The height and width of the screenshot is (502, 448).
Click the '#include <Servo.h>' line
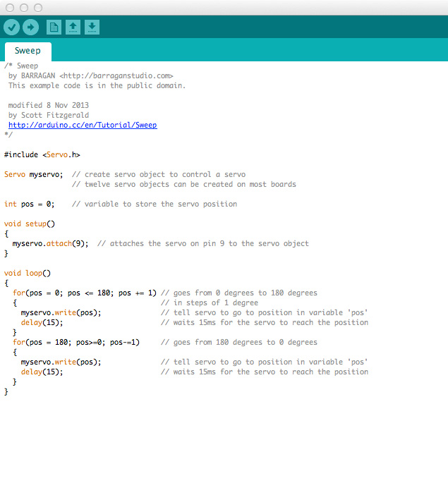[42, 154]
